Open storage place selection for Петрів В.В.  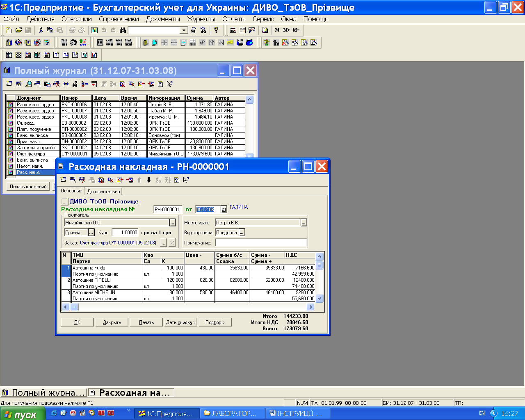304,223
